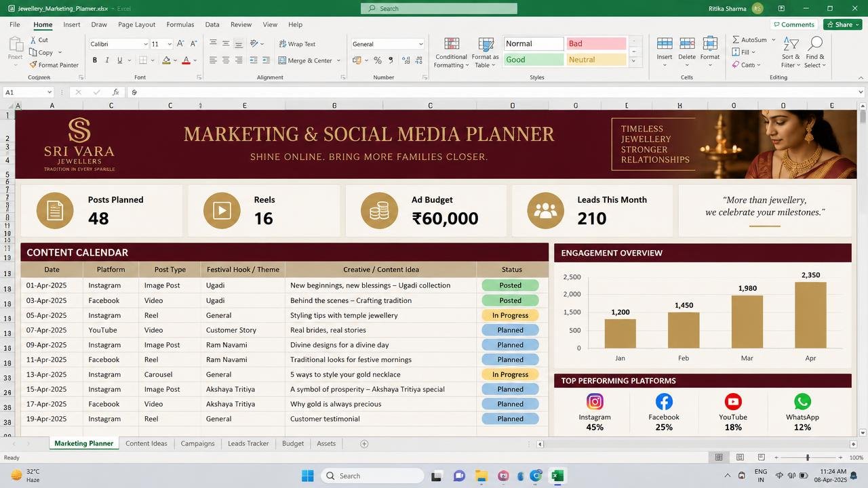Screen dimensions: 868x488
Task: Open Sort & Filter menu
Action: 791,53
